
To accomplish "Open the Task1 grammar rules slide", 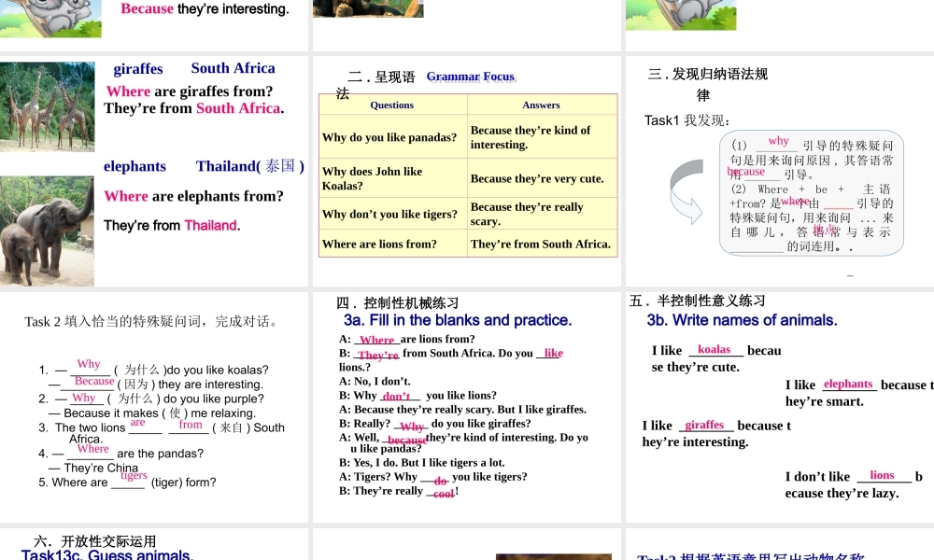I will coord(780,172).
